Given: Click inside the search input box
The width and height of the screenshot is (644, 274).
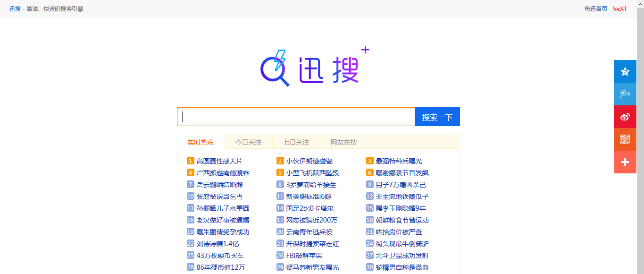Looking at the screenshot, I should click(x=293, y=117).
